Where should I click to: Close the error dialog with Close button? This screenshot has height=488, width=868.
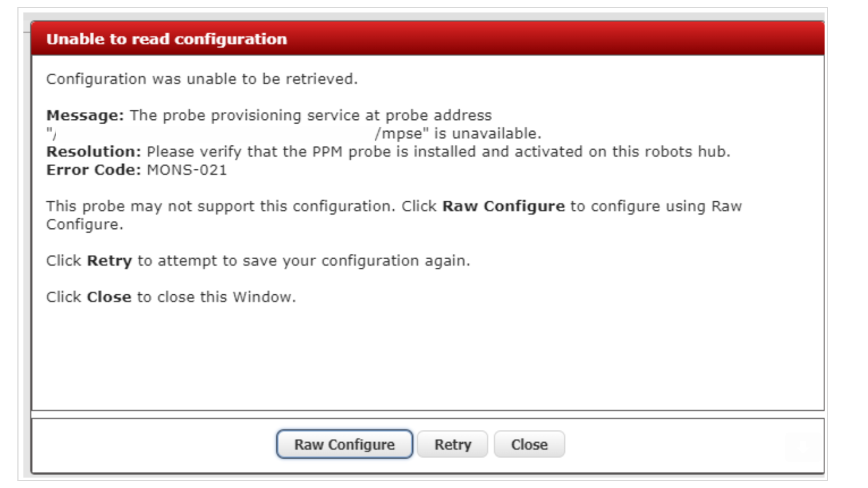point(529,445)
